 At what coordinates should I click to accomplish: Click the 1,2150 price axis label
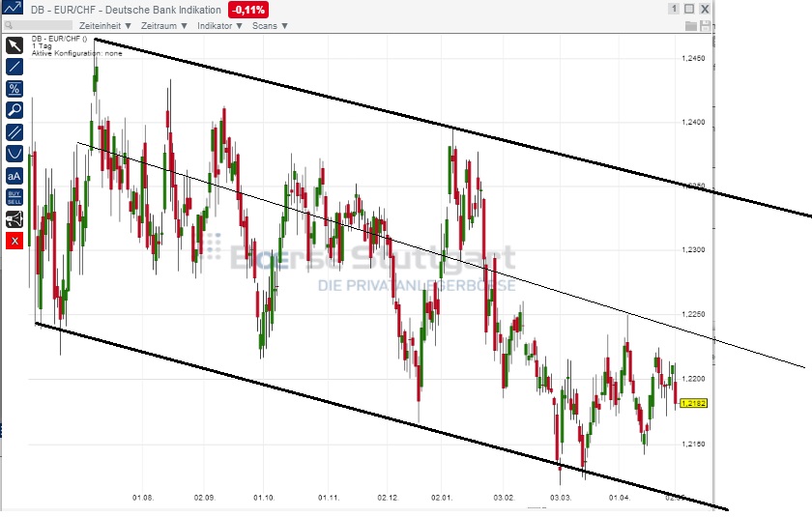click(x=693, y=444)
